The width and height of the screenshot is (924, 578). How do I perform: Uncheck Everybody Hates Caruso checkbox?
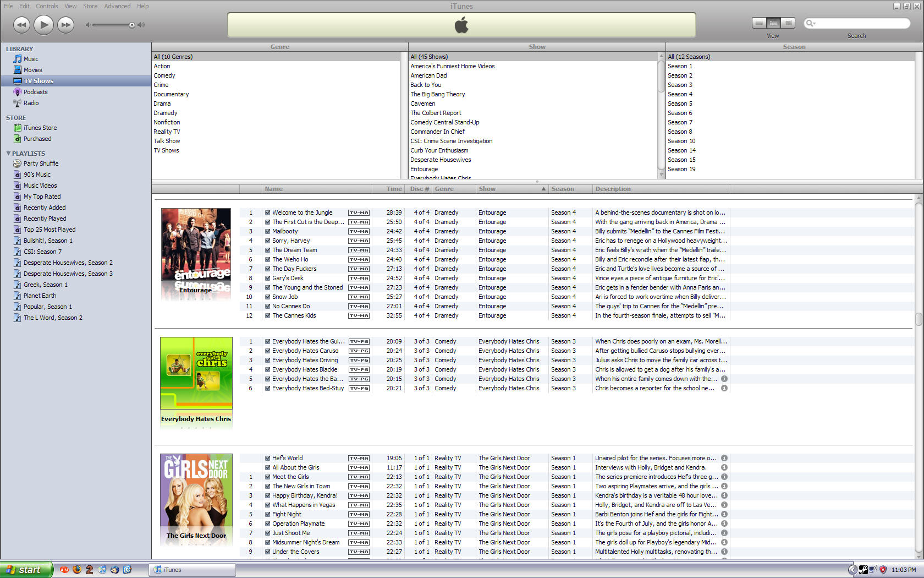point(267,351)
